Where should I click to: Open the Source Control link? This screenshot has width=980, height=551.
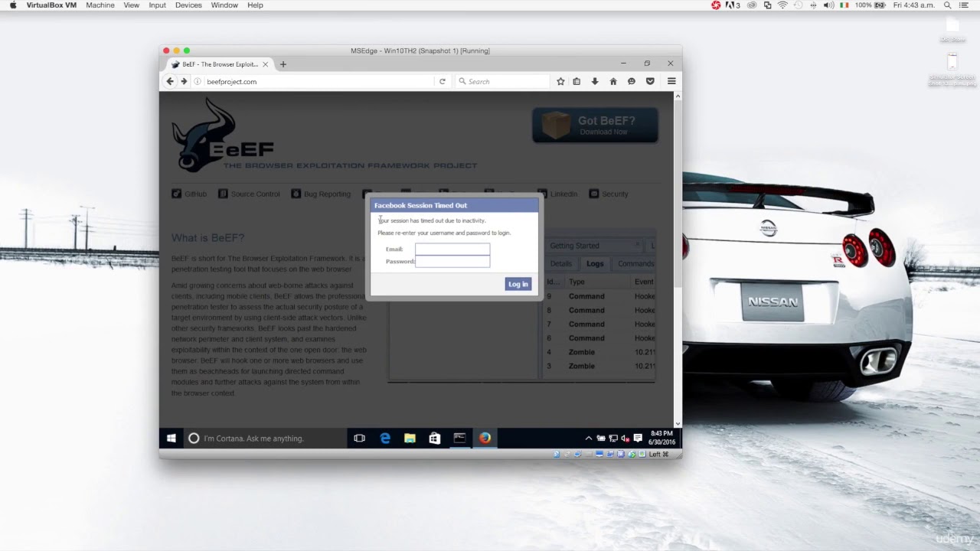tap(249, 194)
